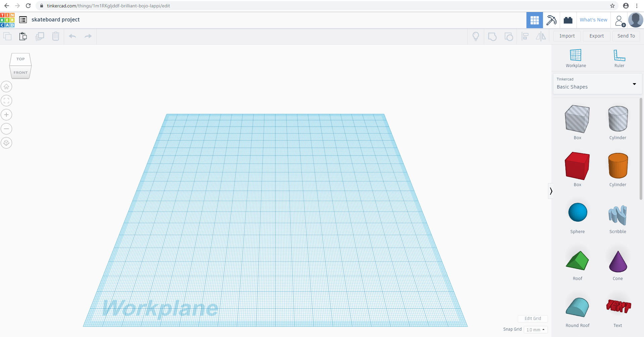Image resolution: width=644 pixels, height=337 pixels.
Task: Click the Home view icon
Action: tap(6, 87)
